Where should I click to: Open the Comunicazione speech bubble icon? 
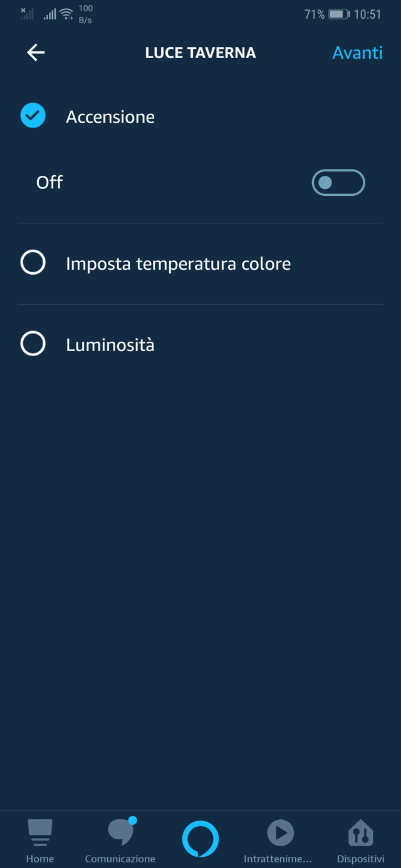click(121, 832)
